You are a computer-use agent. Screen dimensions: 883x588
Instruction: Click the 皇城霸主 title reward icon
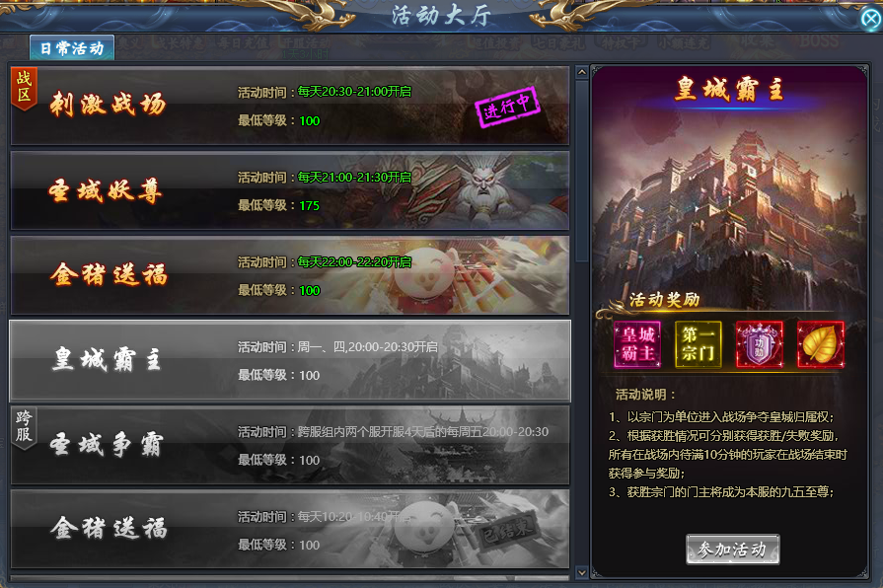click(637, 344)
